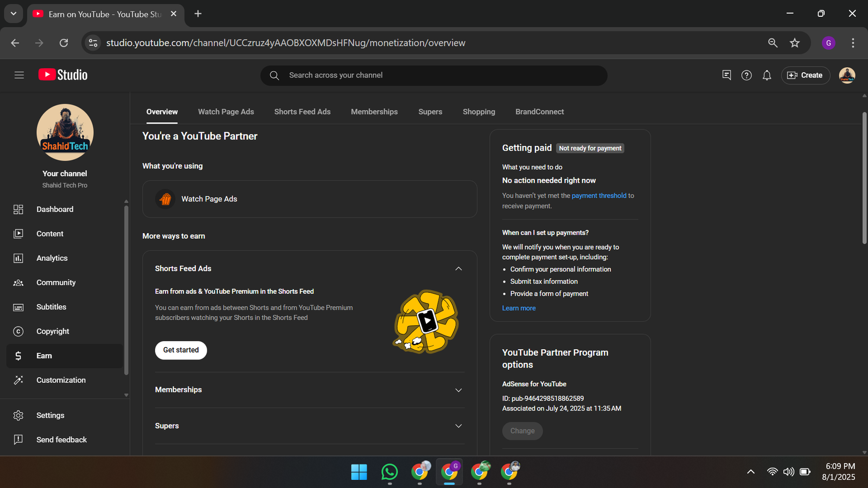
Task: Switch to the Watch Page Ads tab
Action: click(226, 112)
